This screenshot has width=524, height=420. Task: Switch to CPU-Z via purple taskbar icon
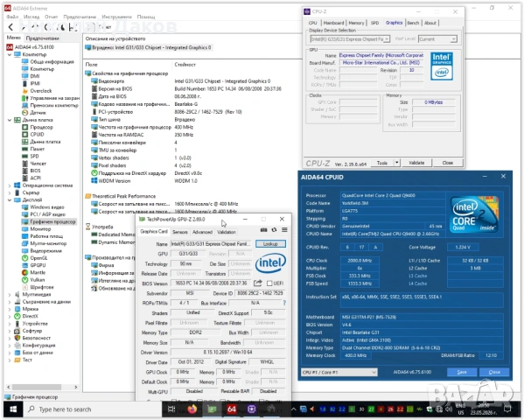pyautogui.click(x=252, y=409)
